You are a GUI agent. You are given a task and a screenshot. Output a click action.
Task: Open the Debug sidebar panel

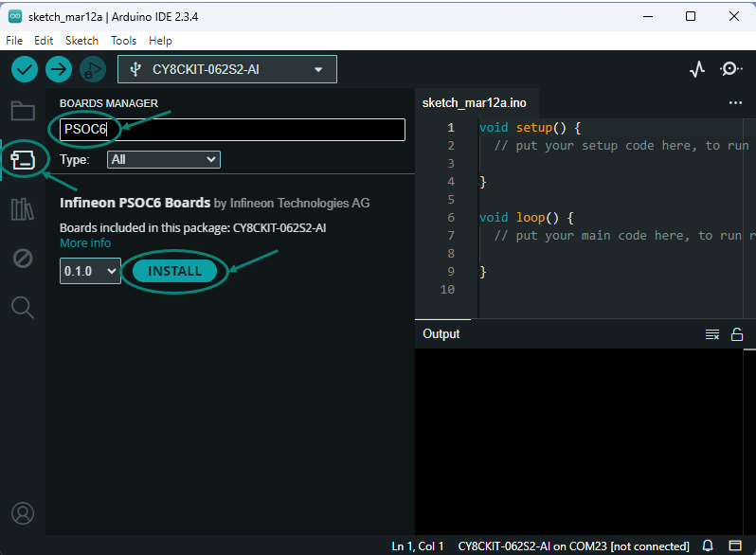[x=23, y=259]
